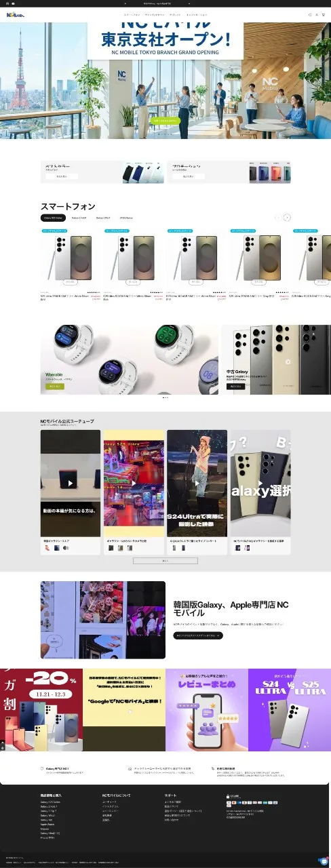Click the NC Mobile logo
This screenshot has width=331, height=868.
point(15,14)
